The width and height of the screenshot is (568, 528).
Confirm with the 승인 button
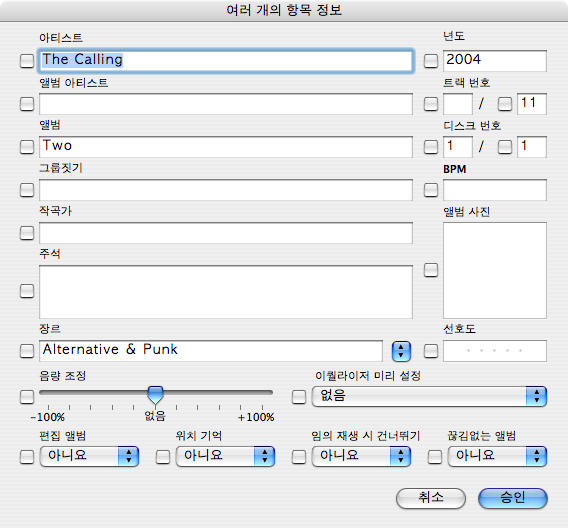coord(513,498)
